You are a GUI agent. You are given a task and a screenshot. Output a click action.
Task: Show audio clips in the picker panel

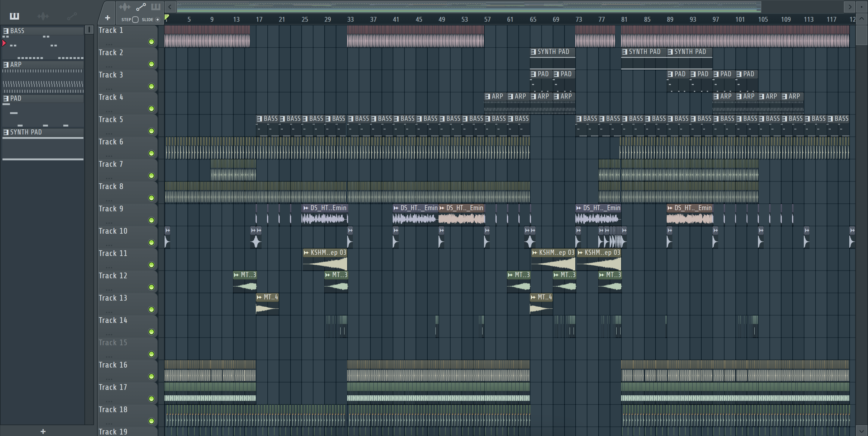pos(43,16)
